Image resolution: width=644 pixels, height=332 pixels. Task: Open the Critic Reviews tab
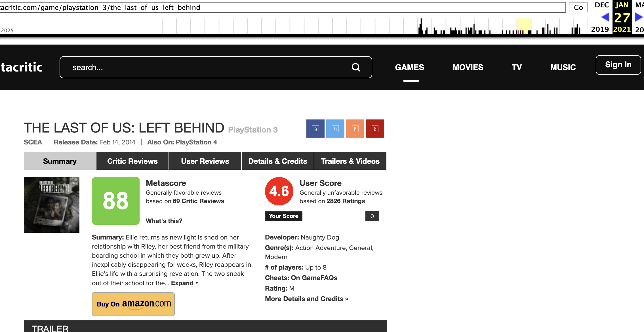tap(132, 161)
